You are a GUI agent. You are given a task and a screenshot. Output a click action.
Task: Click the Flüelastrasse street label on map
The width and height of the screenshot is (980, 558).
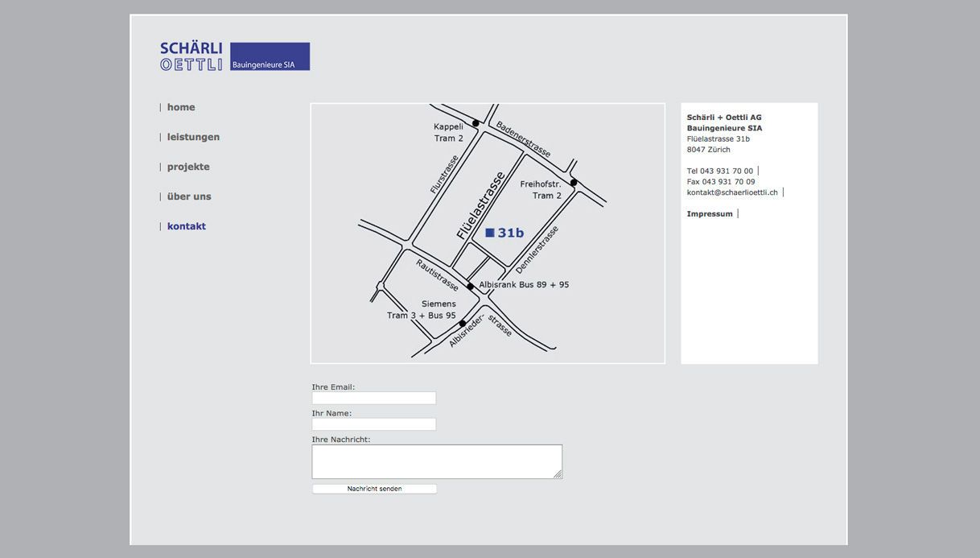click(x=480, y=205)
